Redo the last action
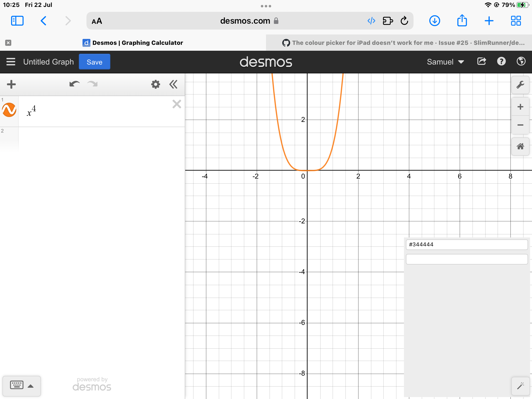This screenshot has height=399, width=532. click(92, 84)
